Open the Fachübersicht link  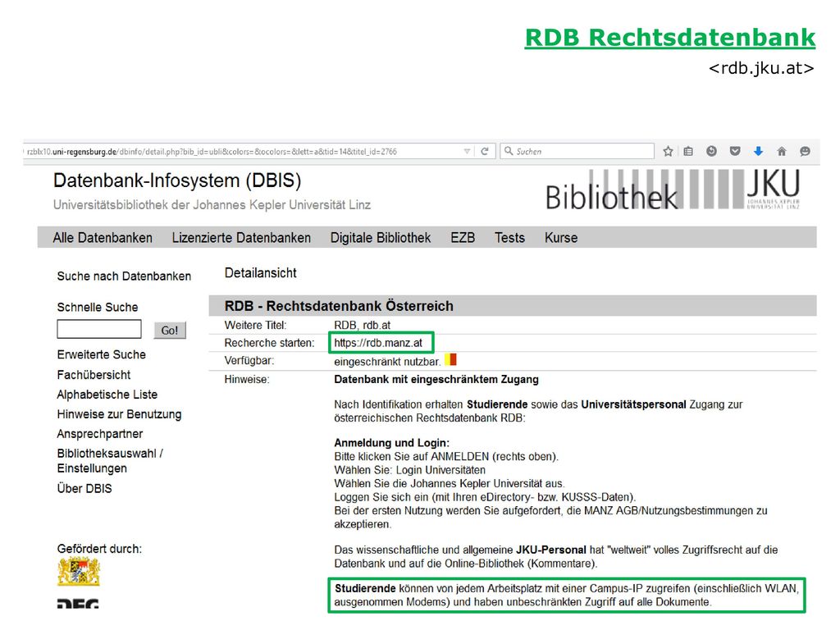[94, 375]
